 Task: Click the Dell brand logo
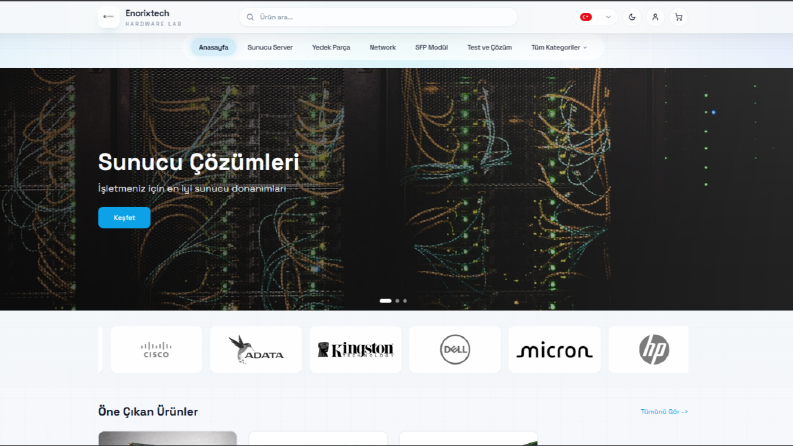[455, 349]
